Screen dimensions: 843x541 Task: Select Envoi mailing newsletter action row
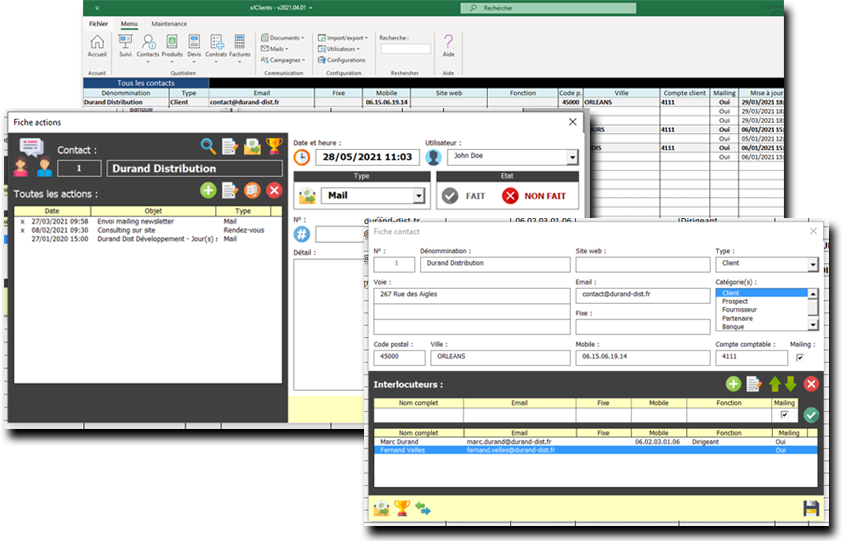tap(148, 221)
